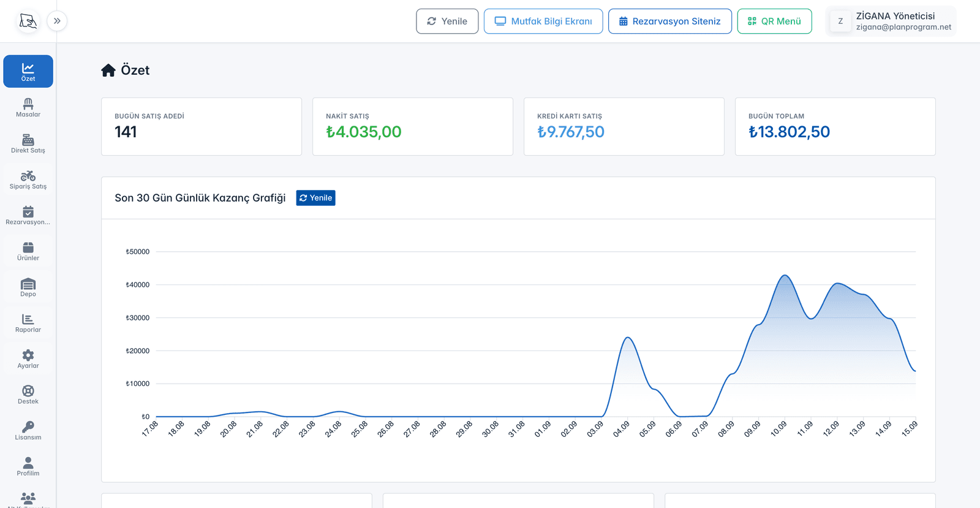Click the Bugün Satış Adedi value 141
This screenshot has height=508, width=980.
(x=126, y=132)
